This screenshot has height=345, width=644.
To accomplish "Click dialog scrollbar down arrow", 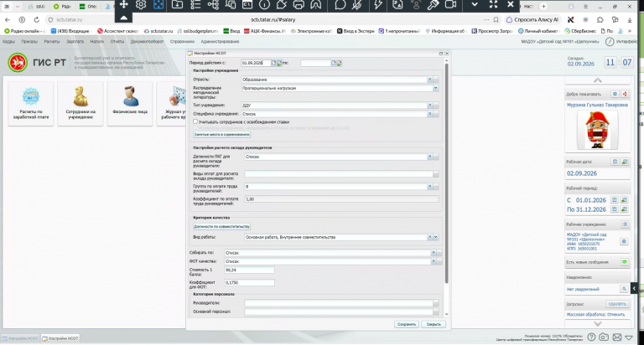I will 446,315.
